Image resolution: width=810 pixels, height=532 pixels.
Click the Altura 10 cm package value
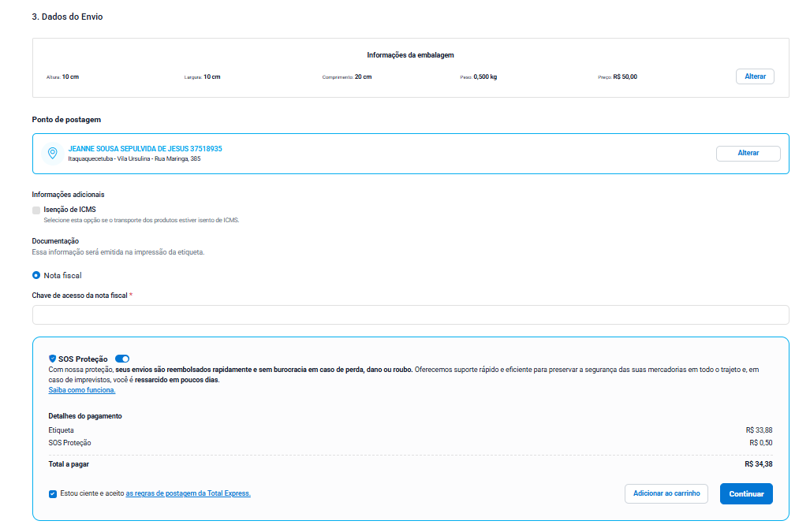coord(70,77)
